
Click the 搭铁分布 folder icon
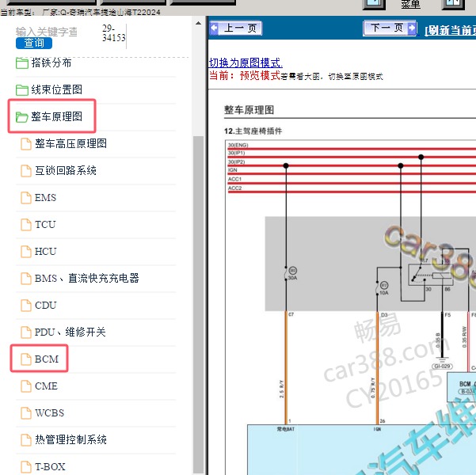click(x=22, y=63)
